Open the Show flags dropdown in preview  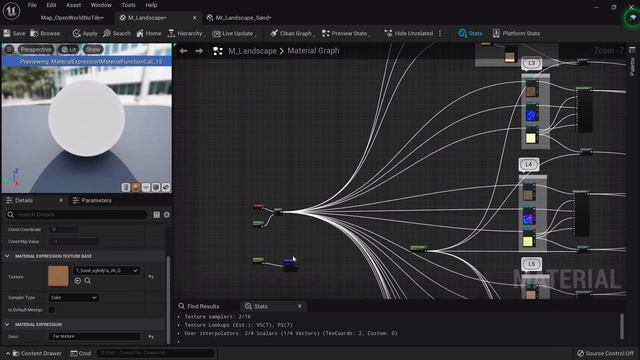(93, 49)
